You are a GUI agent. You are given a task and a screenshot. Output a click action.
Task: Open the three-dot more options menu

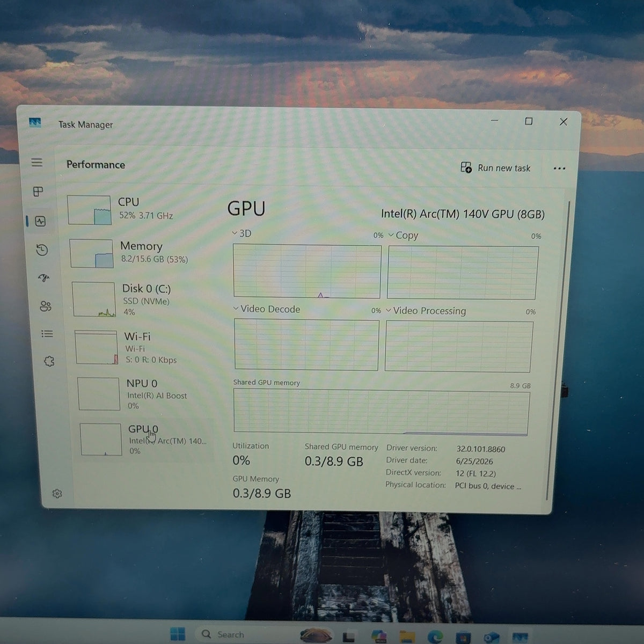click(x=559, y=169)
